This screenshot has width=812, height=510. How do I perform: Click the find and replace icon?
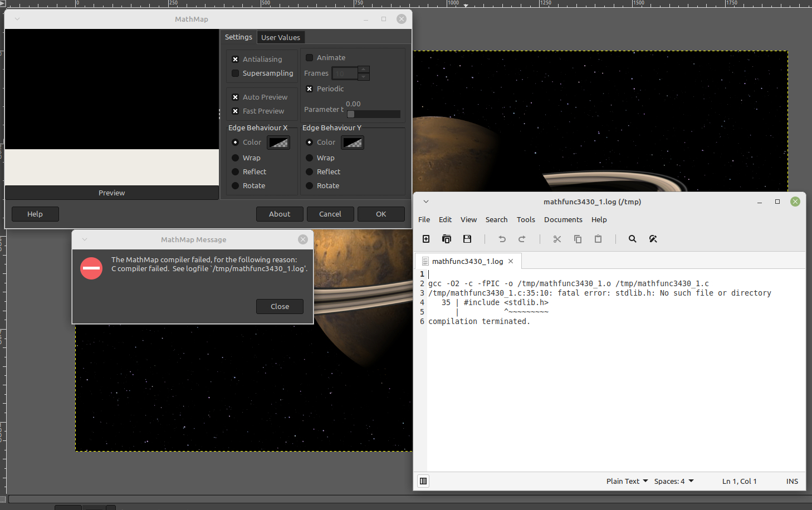(653, 239)
